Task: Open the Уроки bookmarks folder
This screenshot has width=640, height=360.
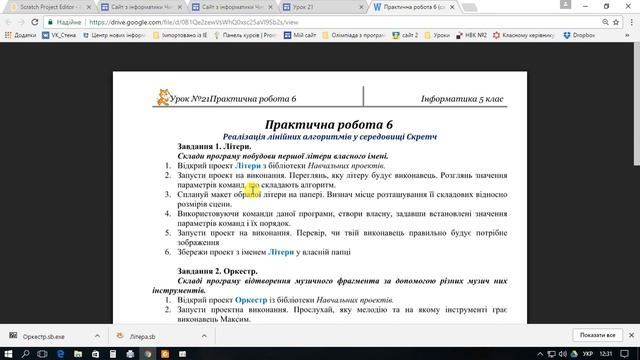Action: coord(437,36)
